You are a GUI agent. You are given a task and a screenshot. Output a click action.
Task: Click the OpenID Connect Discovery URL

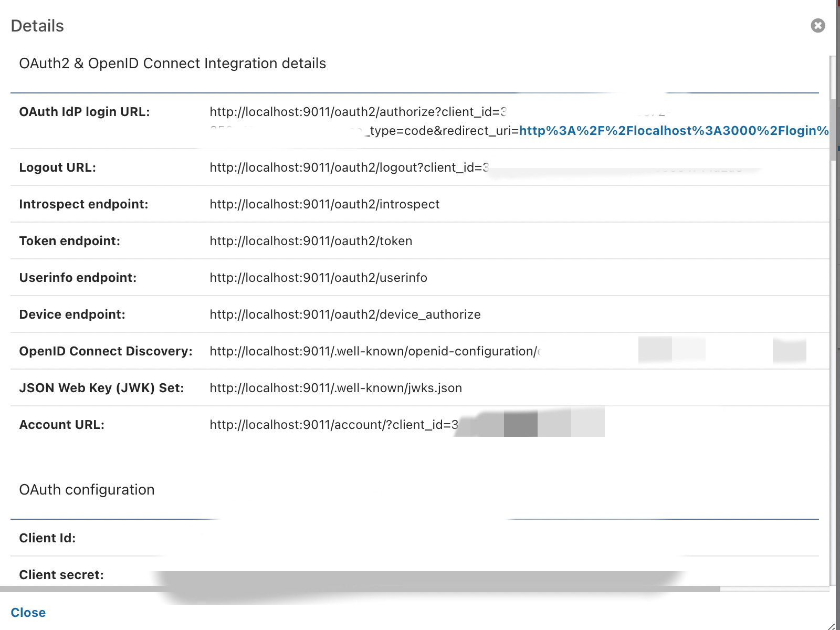click(x=375, y=351)
